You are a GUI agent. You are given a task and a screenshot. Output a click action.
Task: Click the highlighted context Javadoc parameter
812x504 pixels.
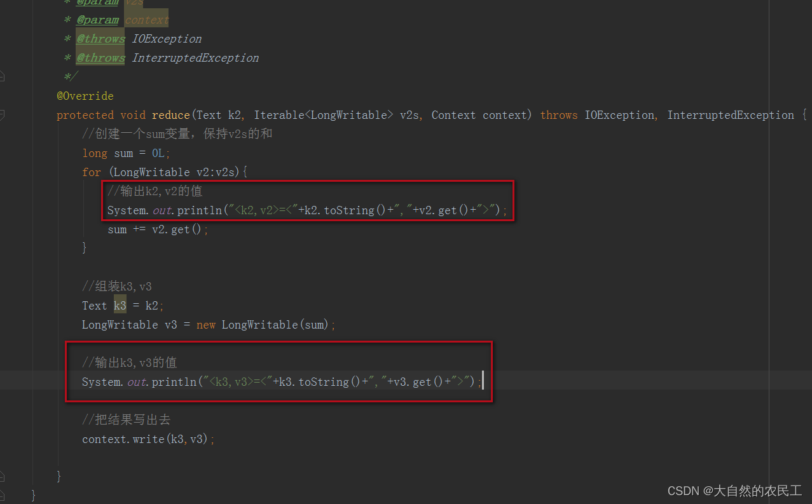(147, 20)
